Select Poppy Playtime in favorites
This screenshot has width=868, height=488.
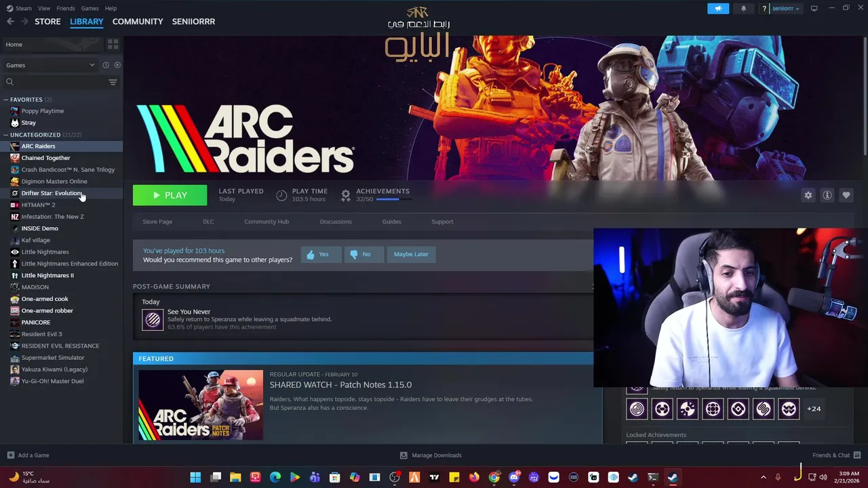point(42,111)
